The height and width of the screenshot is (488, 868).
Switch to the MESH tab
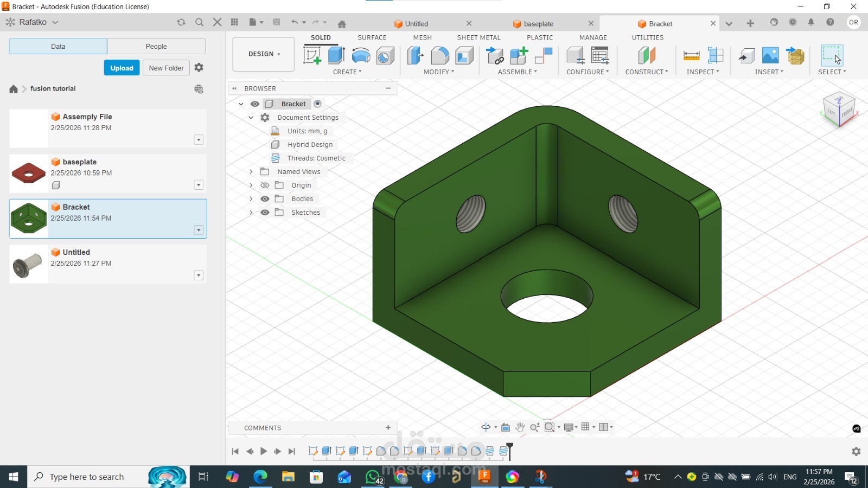(423, 37)
